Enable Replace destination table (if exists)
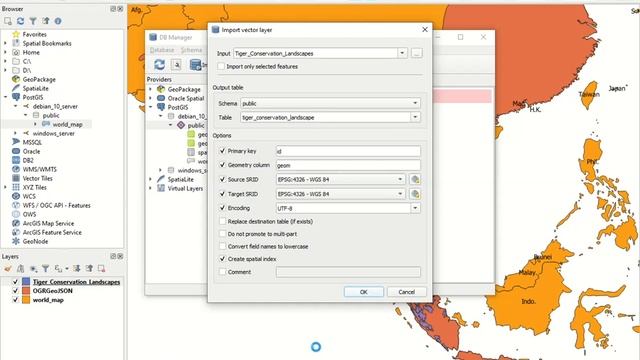 pos(222,221)
